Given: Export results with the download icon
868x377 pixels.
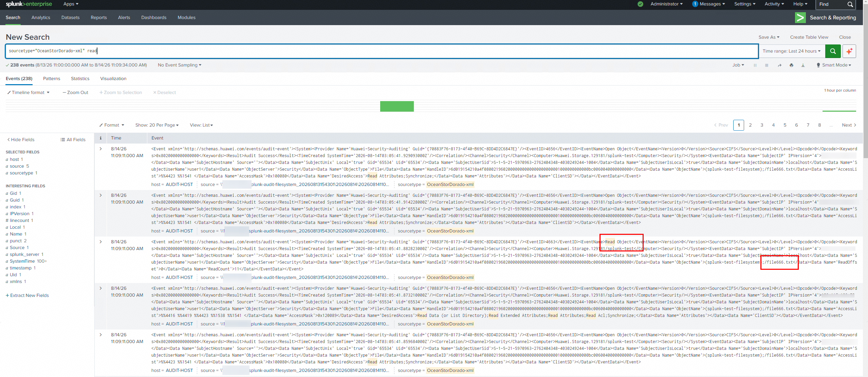Looking at the screenshot, I should click(803, 65).
